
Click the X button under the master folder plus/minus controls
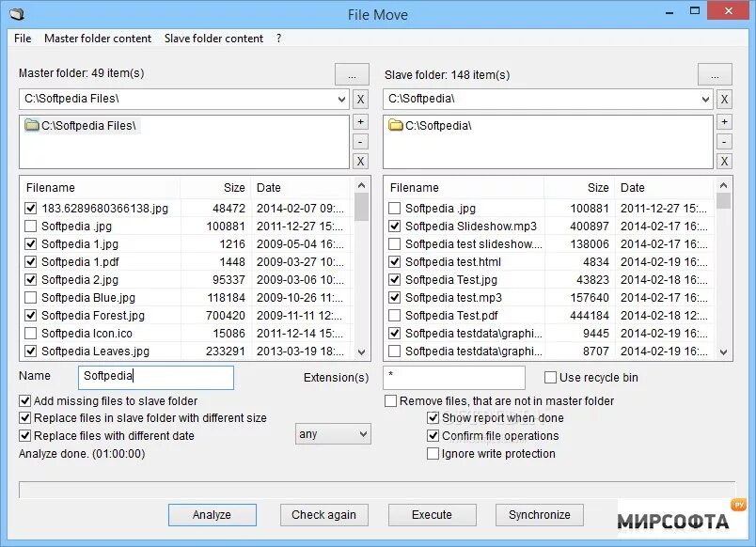coord(360,161)
